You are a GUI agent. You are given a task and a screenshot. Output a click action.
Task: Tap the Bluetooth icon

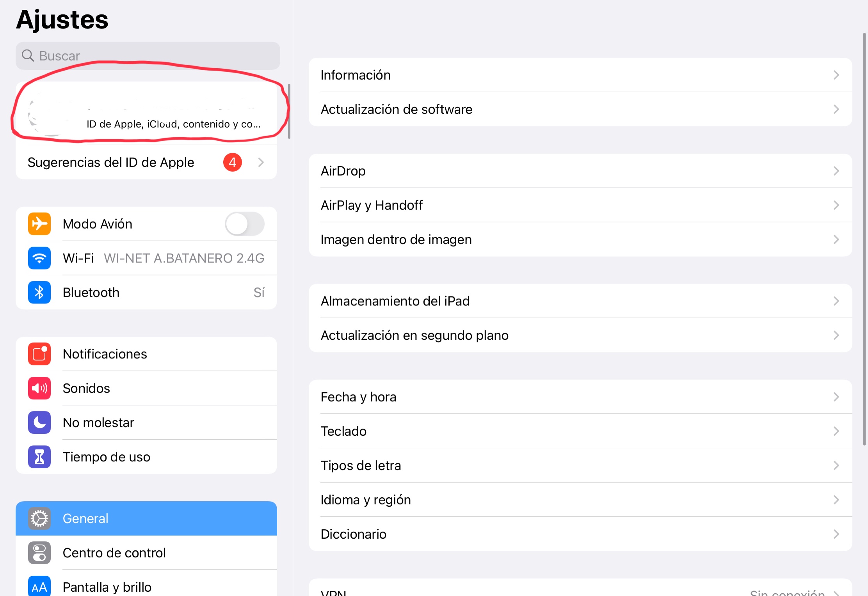point(39,293)
